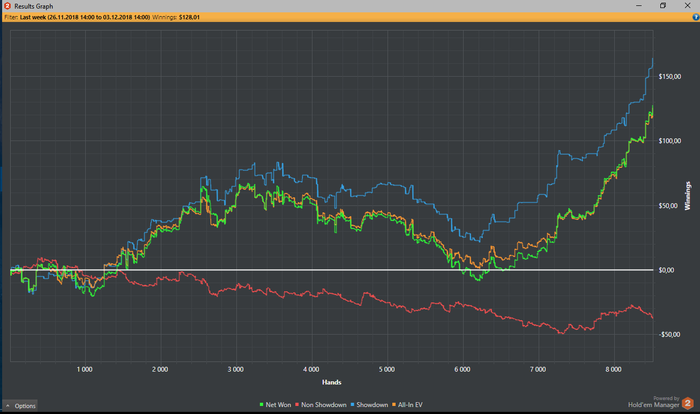This screenshot has height=414, width=700.
Task: Click the 3 000 hands axis label
Action: 236,369
